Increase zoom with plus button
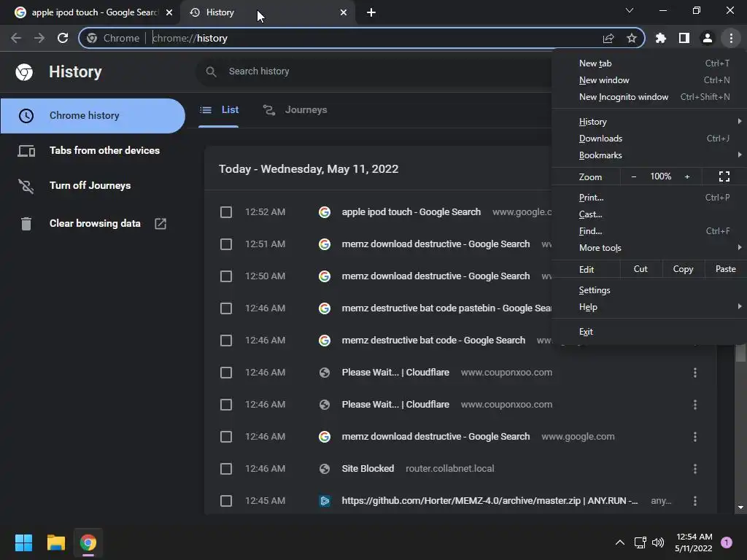The width and height of the screenshot is (747, 560). (x=687, y=176)
